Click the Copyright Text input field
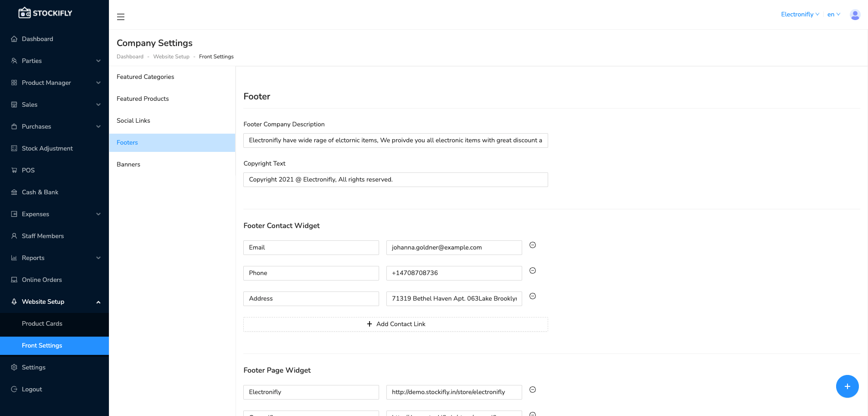Image resolution: width=868 pixels, height=416 pixels. click(x=395, y=179)
